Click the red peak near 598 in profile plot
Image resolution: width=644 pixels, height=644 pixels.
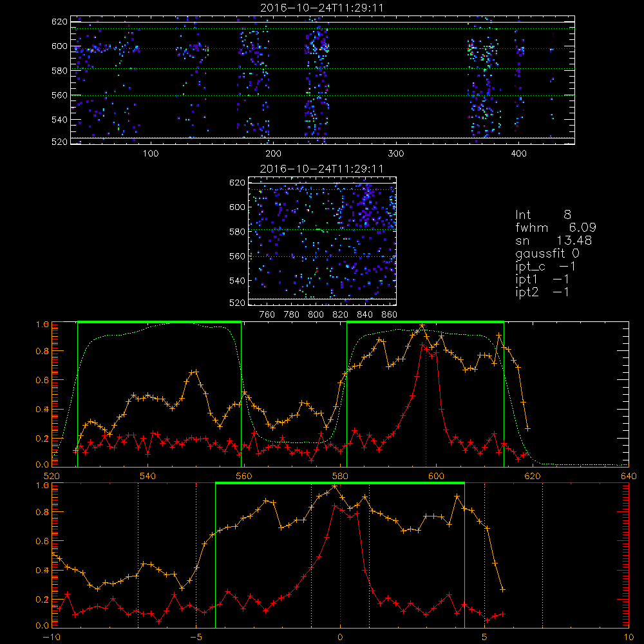(x=422, y=345)
